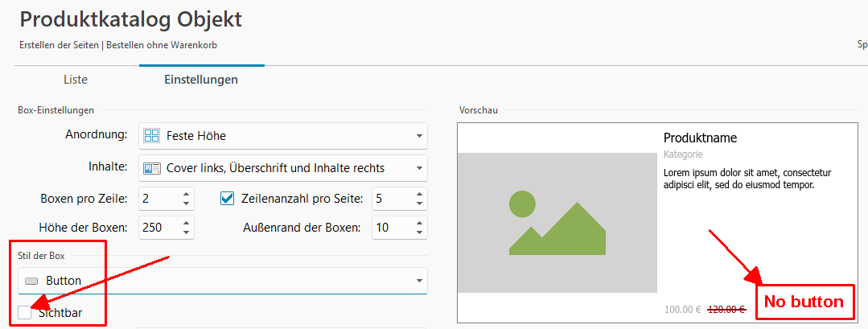This screenshot has height=329, width=868.
Task: Click the Höhe der Boxen input field
Action: (158, 228)
